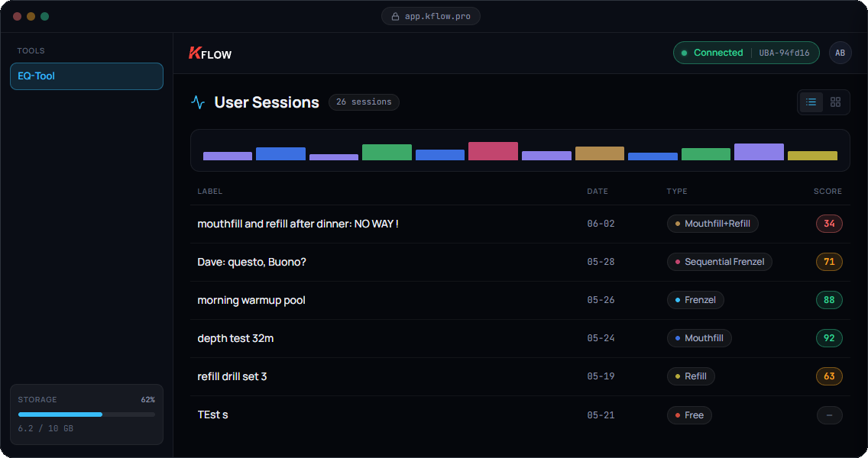Click the date 05-24

[601, 338]
